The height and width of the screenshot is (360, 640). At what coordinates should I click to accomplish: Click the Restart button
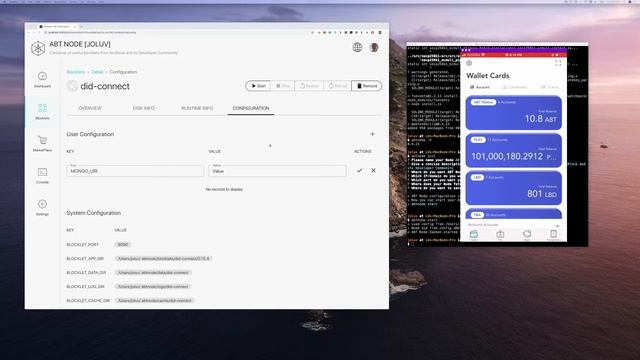click(309, 86)
